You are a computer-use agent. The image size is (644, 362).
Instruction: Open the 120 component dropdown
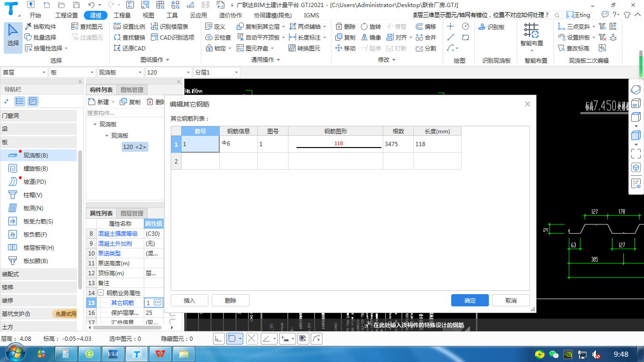coord(169,72)
